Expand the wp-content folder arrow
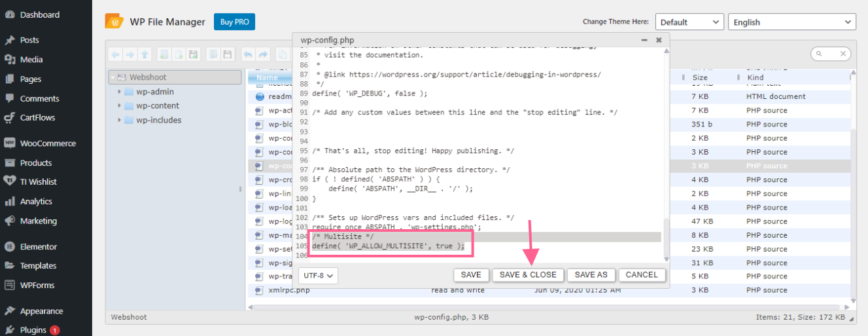 [119, 105]
